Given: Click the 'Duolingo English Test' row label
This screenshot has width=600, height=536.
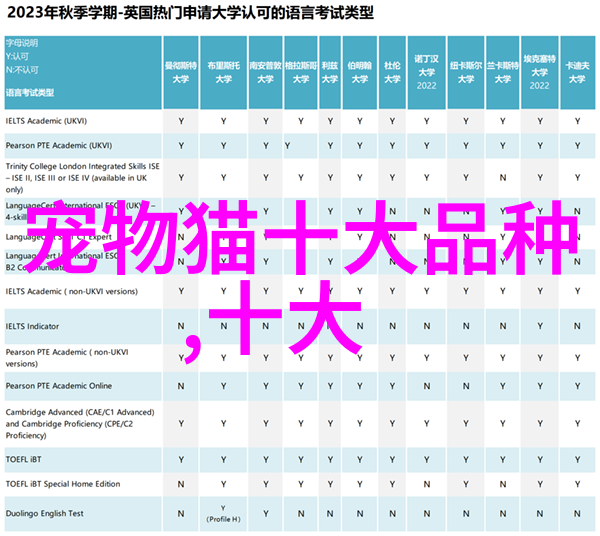Looking at the screenshot, I should [44, 513].
